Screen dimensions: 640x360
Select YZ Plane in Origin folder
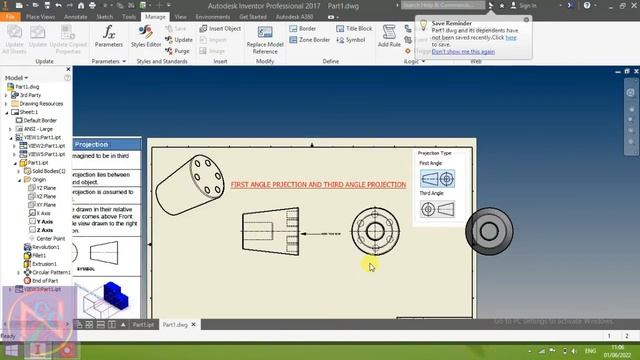click(42, 188)
